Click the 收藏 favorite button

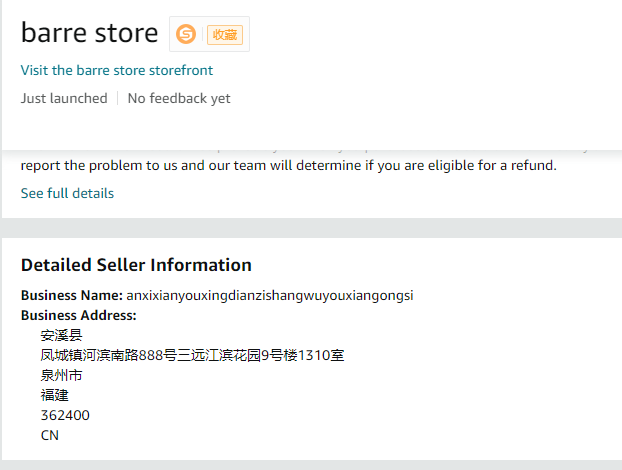(224, 34)
